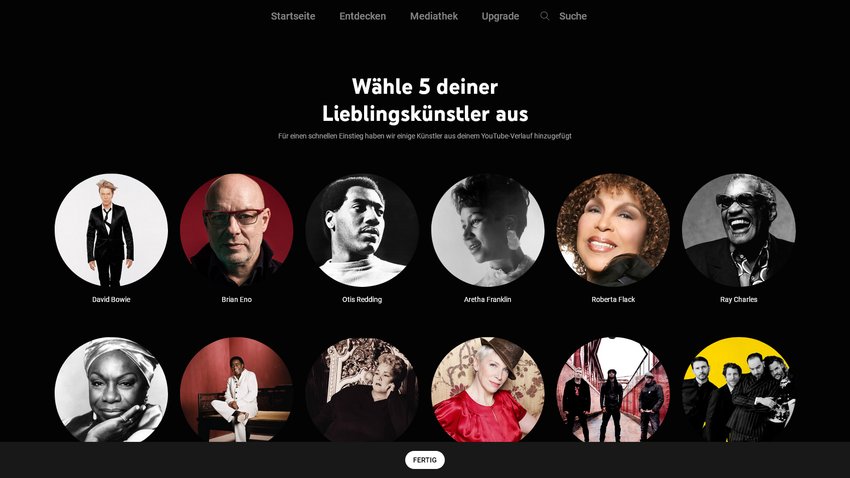Open the Startseite tab

pyautogui.click(x=293, y=16)
